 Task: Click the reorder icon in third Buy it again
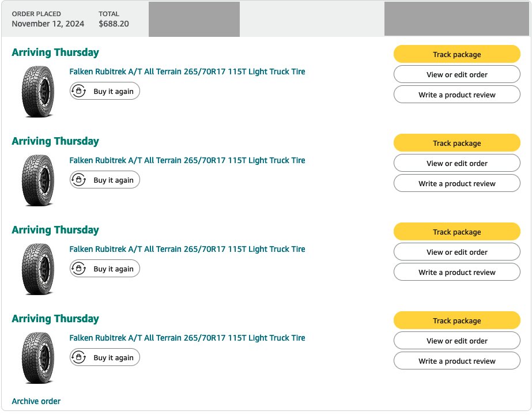(x=79, y=269)
